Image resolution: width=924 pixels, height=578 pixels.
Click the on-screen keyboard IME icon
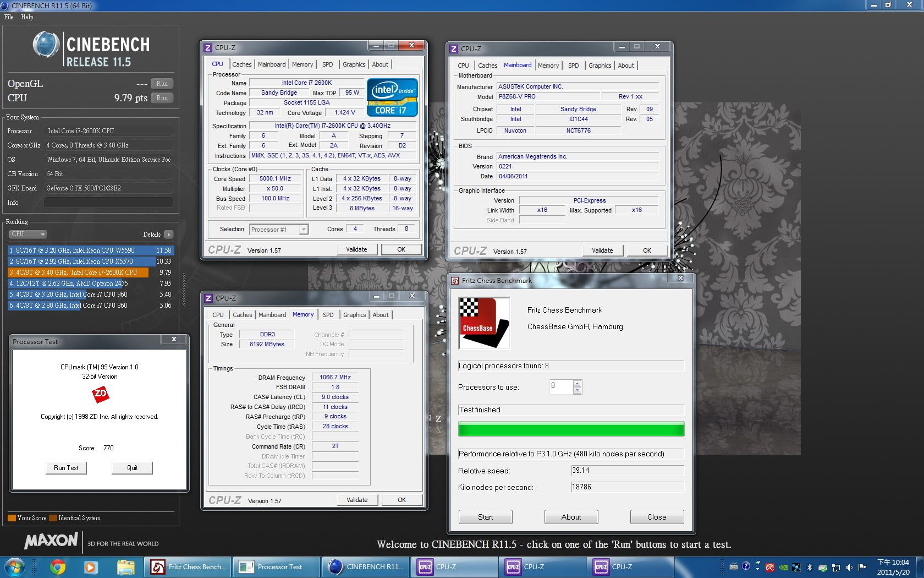coord(734,566)
